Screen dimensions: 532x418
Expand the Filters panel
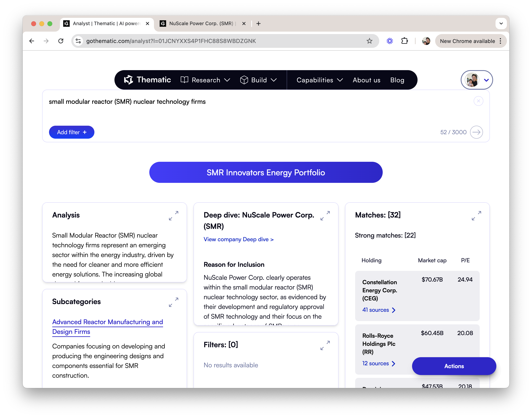325,345
